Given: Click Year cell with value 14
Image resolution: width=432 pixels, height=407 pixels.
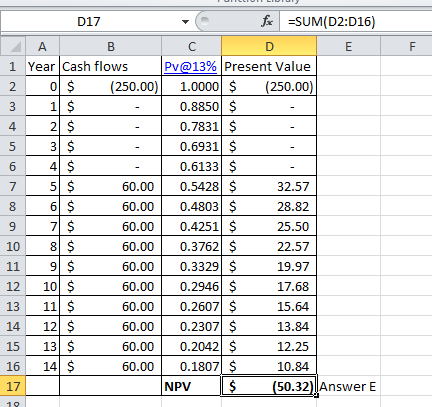Looking at the screenshot, I should tap(42, 366).
